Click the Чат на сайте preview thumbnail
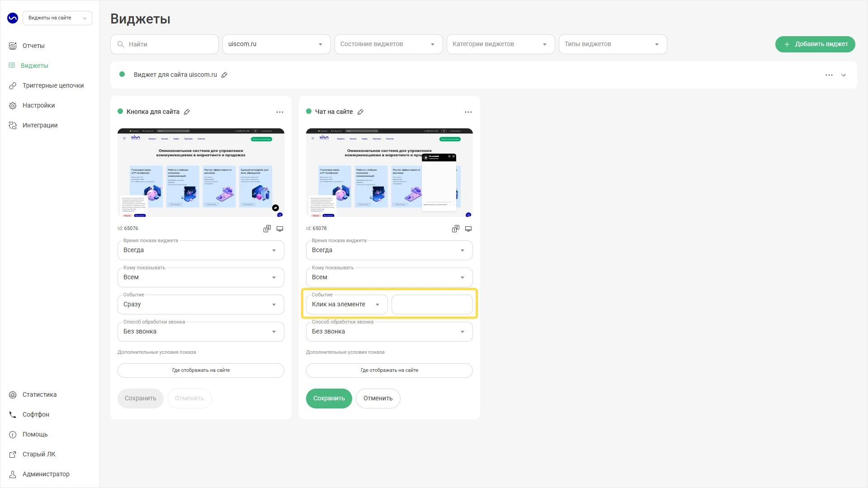 pos(389,173)
